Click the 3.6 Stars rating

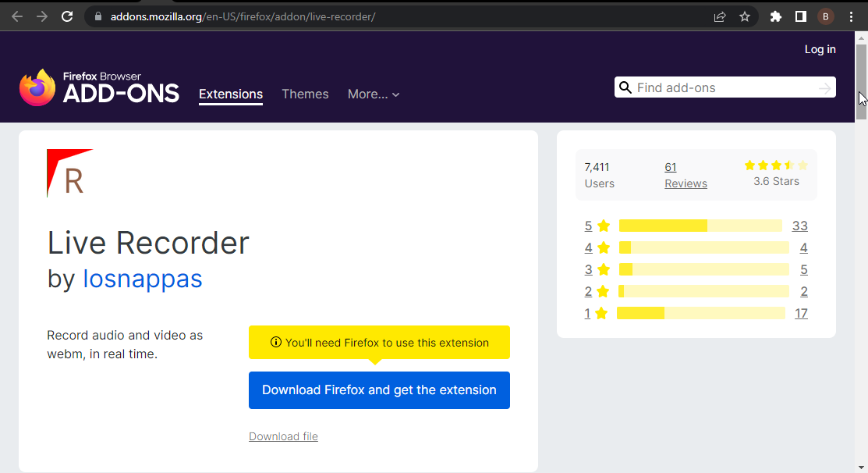coord(776,173)
